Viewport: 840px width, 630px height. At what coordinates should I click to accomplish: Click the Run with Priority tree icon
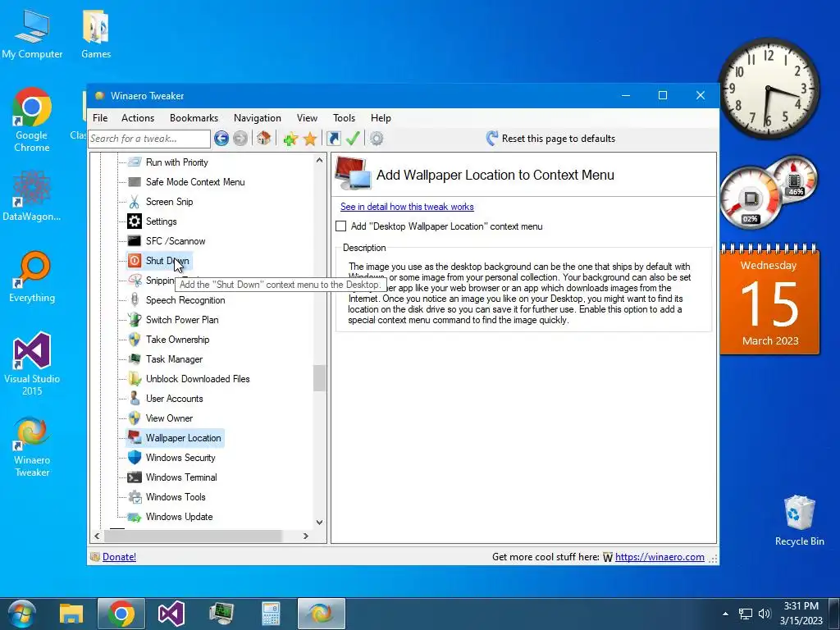(x=135, y=162)
